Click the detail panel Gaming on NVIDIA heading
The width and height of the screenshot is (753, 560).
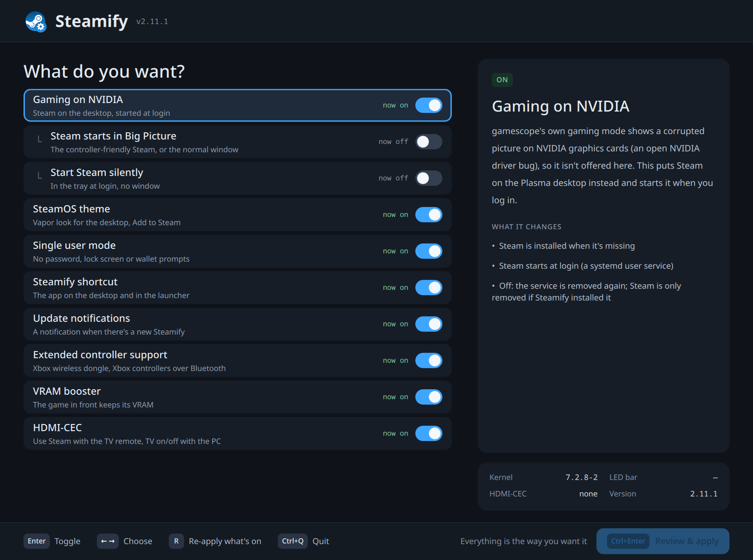pos(561,106)
